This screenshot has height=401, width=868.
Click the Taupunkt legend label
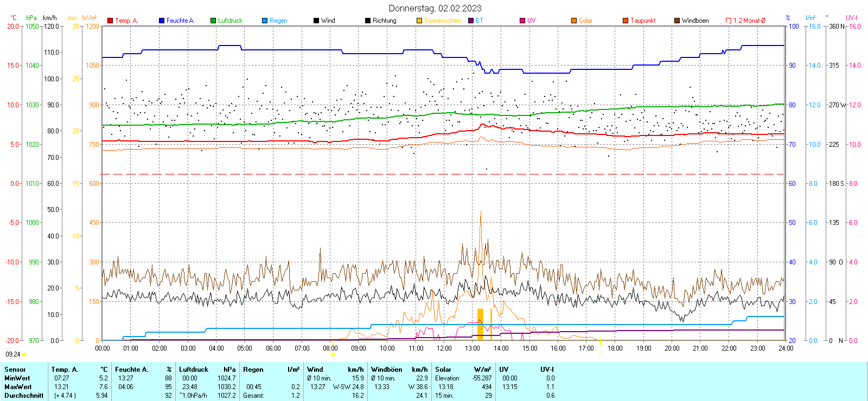click(x=643, y=21)
